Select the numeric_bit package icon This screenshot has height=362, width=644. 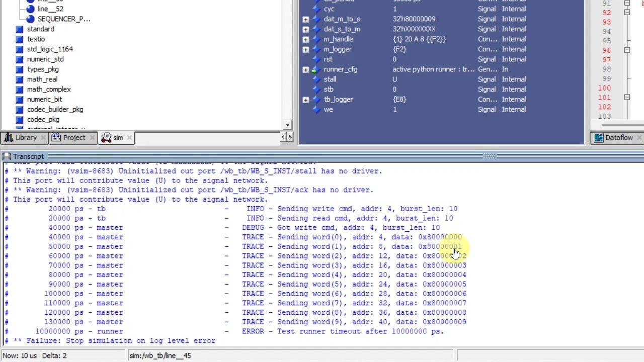(x=20, y=100)
